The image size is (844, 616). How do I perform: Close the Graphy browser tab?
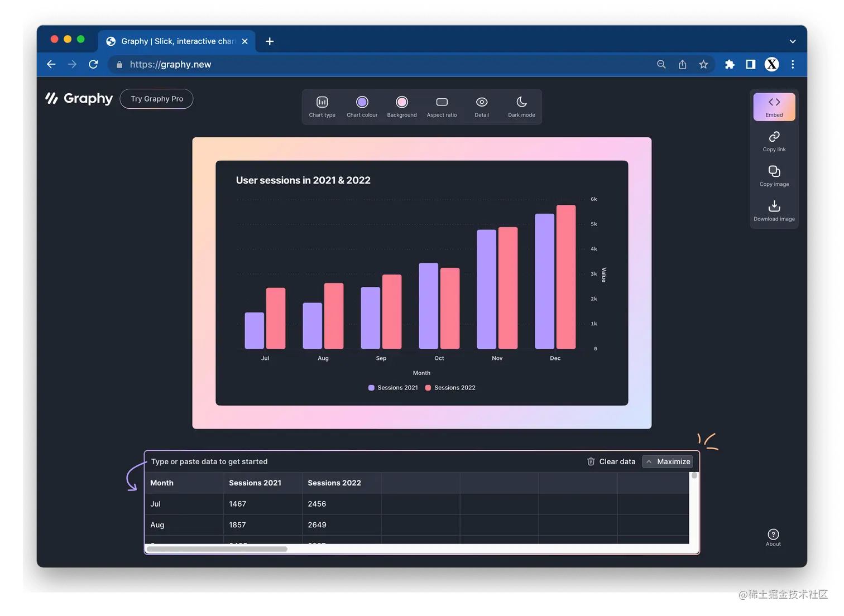(244, 41)
